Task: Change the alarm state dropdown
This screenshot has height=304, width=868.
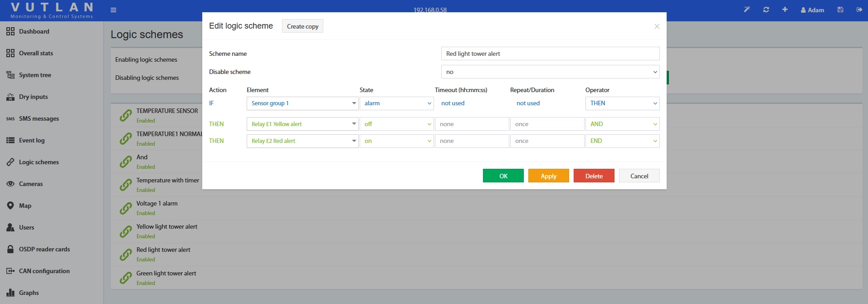Action: [396, 103]
